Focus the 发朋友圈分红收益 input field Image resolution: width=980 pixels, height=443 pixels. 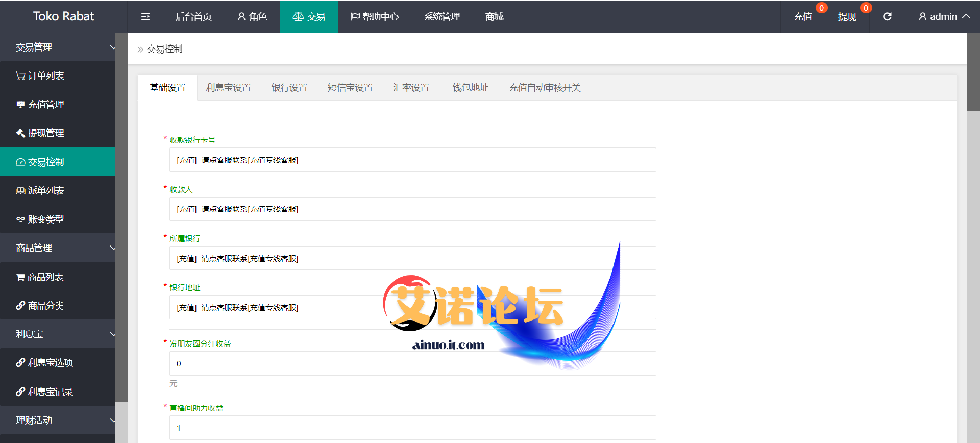pos(412,363)
